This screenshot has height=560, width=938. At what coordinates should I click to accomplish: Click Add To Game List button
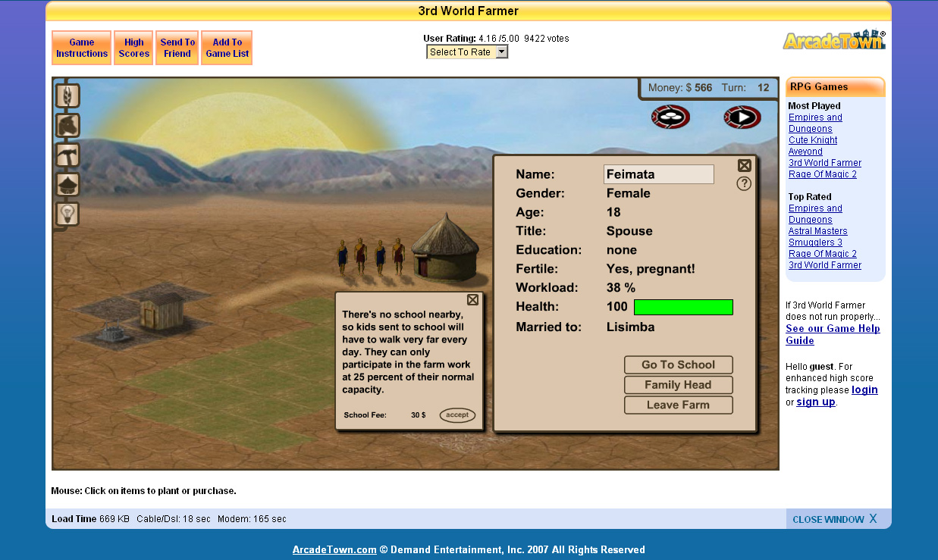tap(227, 48)
